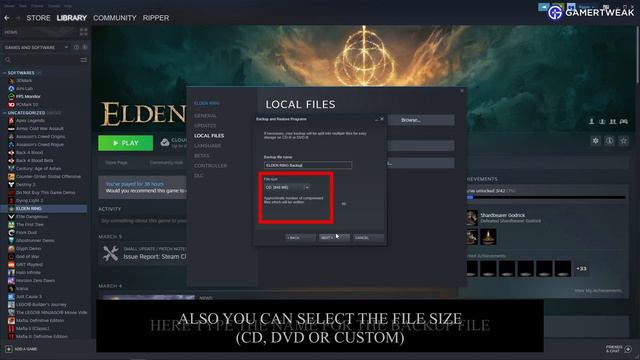Open the Controller properties tab

tap(211, 166)
